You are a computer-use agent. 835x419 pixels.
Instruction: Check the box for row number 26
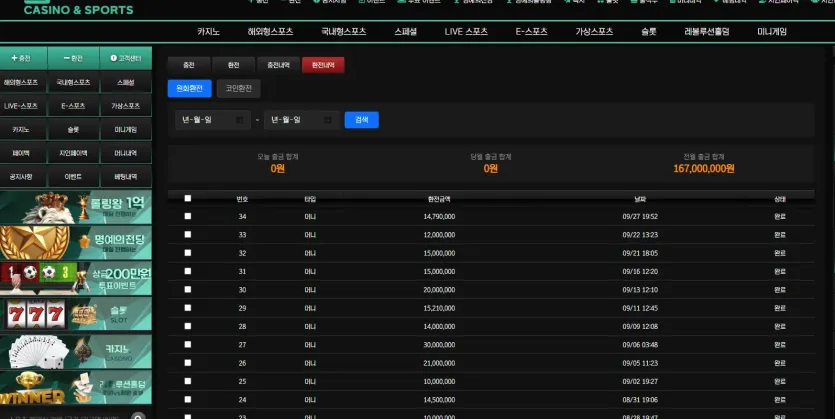(x=187, y=363)
